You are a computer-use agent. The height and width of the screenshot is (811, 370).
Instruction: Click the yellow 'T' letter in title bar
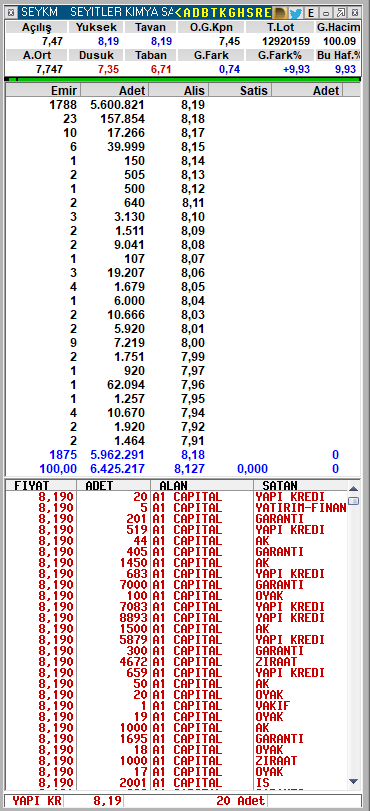[214, 13]
